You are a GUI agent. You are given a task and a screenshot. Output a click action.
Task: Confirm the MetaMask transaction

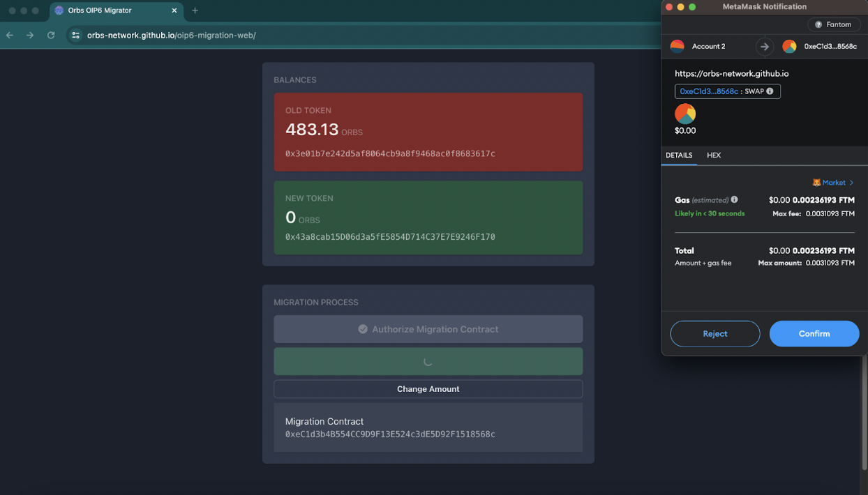(x=814, y=334)
